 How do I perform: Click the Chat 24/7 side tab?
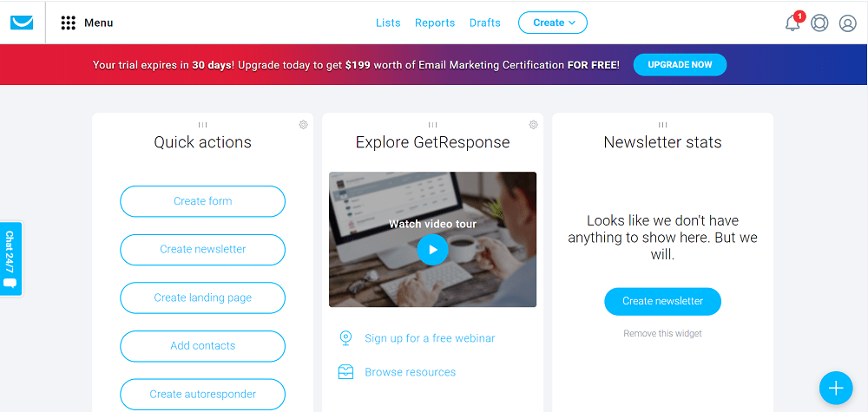[x=10, y=258]
